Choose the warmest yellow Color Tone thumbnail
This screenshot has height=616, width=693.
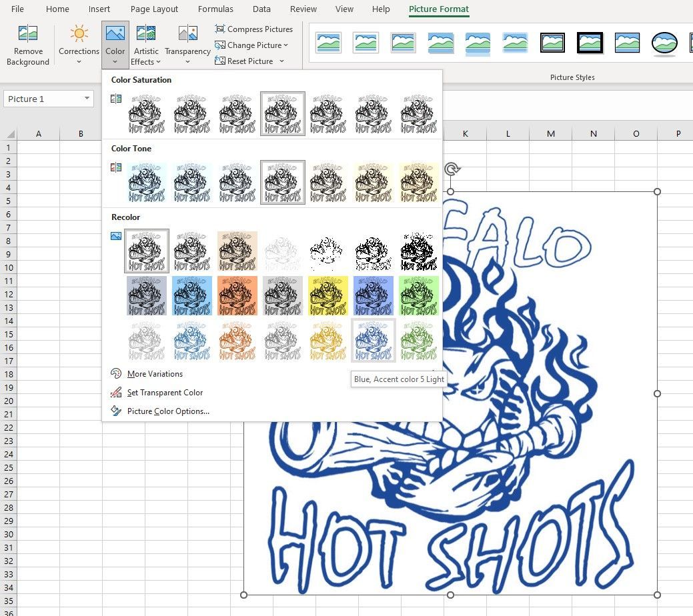pos(419,182)
